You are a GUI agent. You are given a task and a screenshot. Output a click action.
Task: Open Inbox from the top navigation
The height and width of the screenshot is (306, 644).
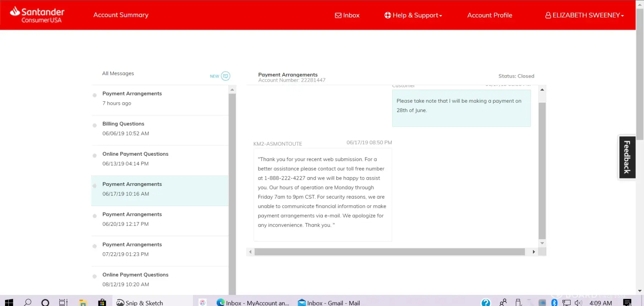click(x=347, y=15)
